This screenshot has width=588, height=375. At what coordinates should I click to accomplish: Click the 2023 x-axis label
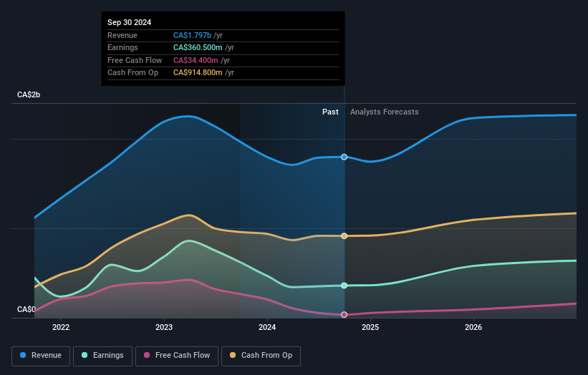click(164, 328)
